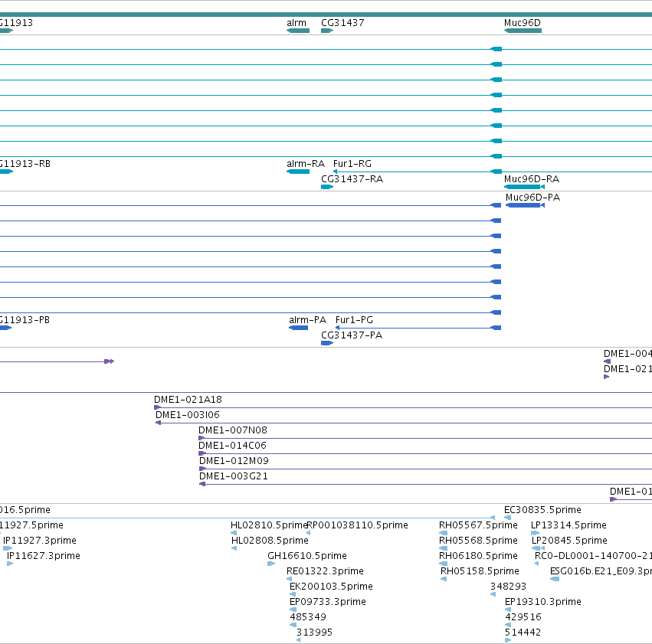Screen dimensions: 652x644
Task: Select the DME1-003I06 clone label
Action: point(188,415)
